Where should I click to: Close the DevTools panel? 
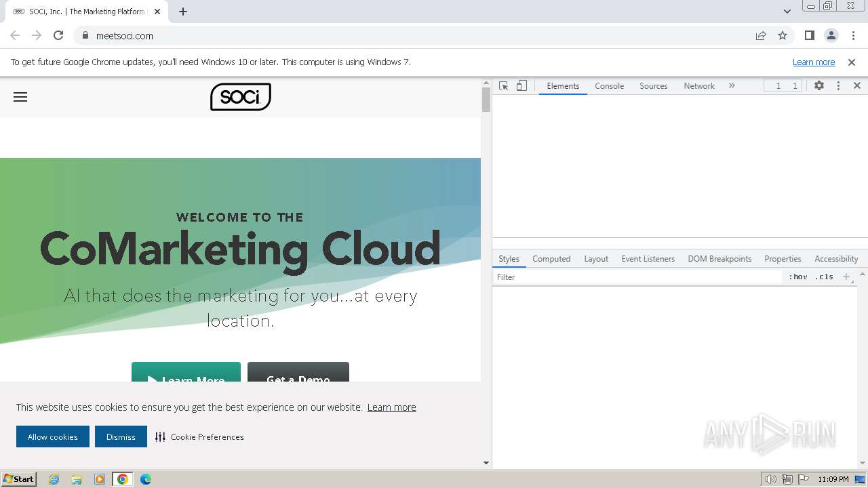pyautogui.click(x=857, y=85)
